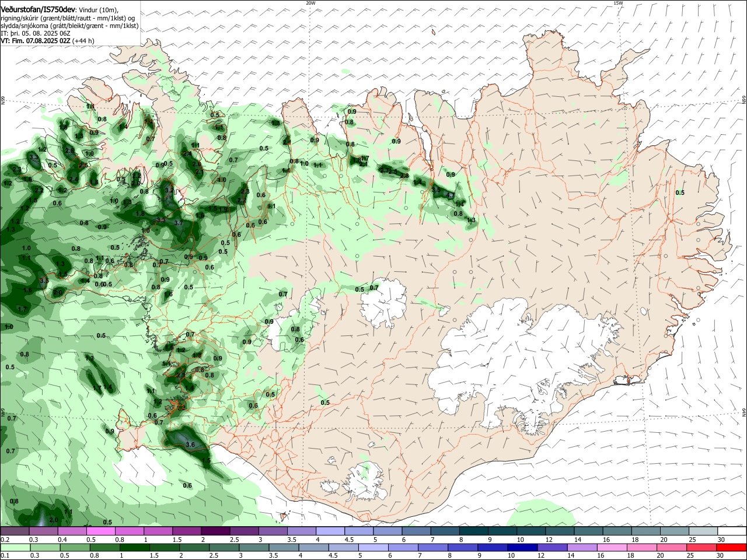Click the 4.7 precipitation value on the map
Screen dimensions: 747x560
(x=449, y=195)
